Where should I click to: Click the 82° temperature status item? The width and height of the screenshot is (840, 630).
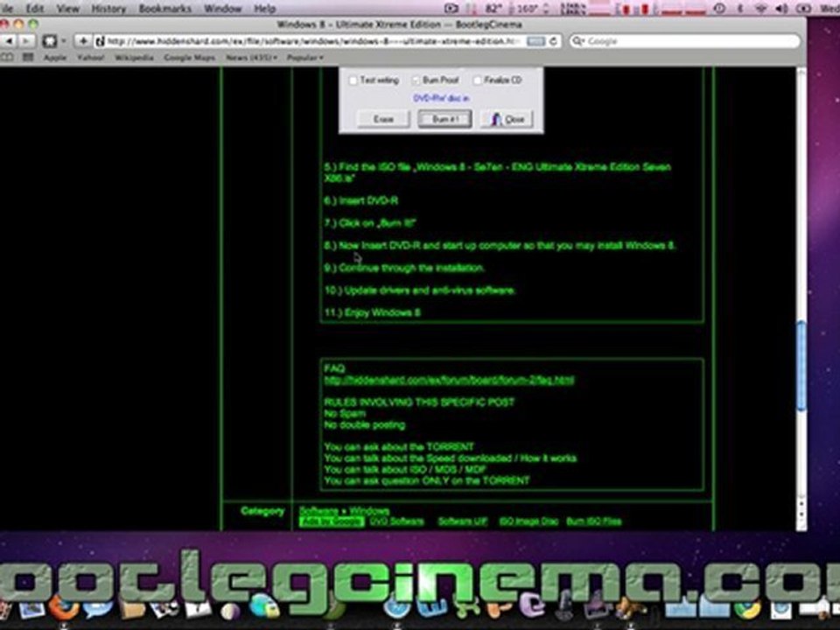[493, 9]
